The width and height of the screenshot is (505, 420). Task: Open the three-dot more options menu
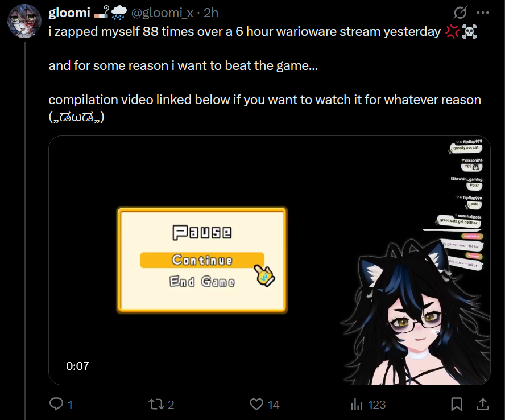(483, 13)
